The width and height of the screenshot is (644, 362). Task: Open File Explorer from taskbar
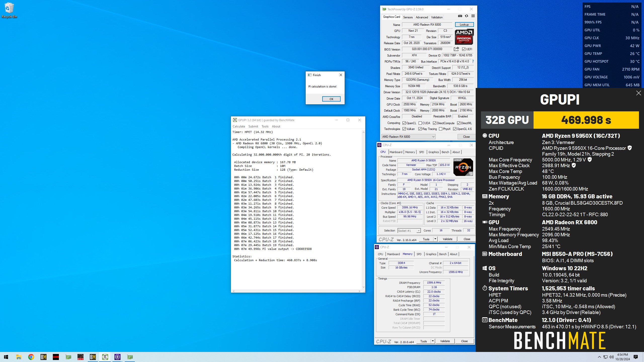[x=19, y=357]
